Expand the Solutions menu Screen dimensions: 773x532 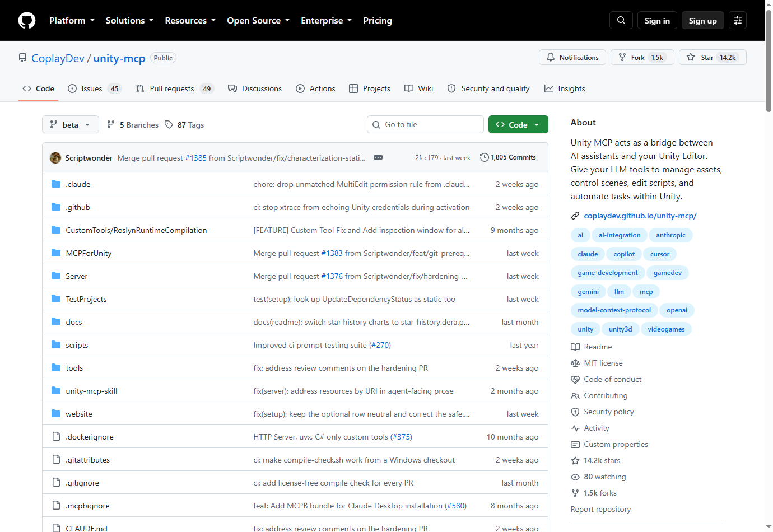tap(129, 20)
